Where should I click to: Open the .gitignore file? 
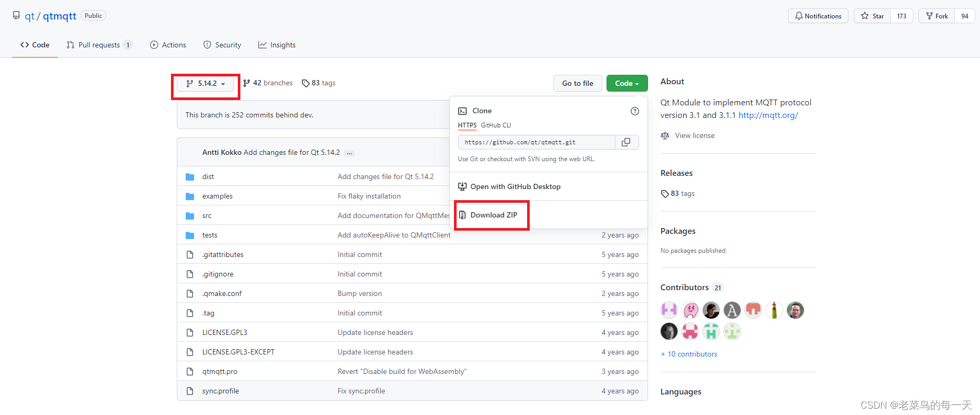218,274
